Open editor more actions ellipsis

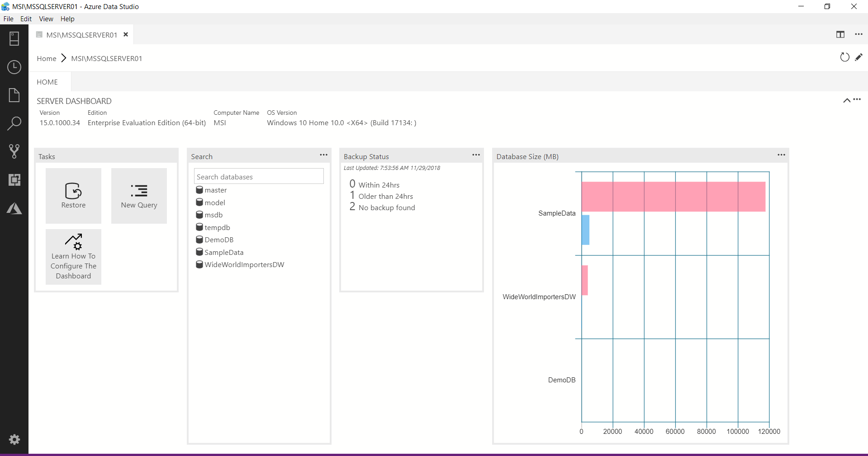pyautogui.click(x=859, y=34)
